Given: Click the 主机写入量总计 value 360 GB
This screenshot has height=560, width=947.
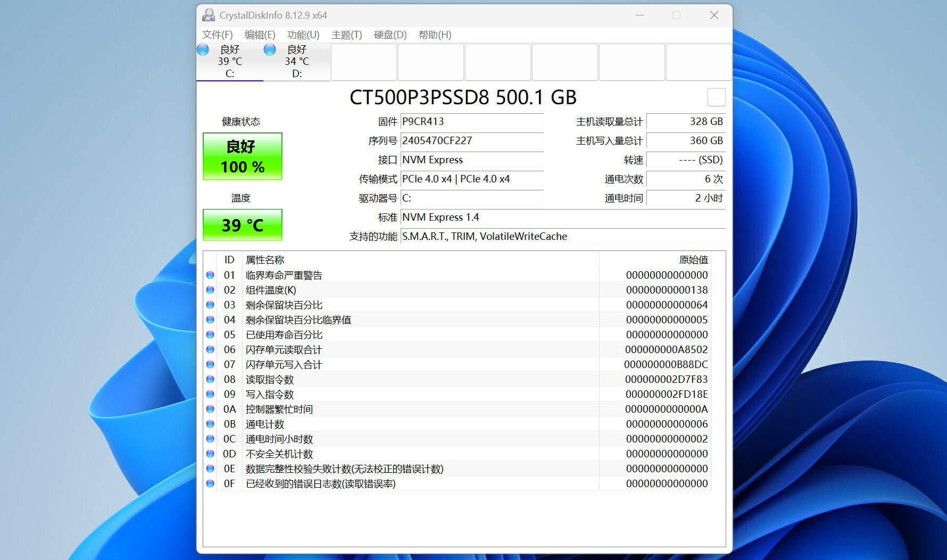Looking at the screenshot, I should tap(686, 140).
